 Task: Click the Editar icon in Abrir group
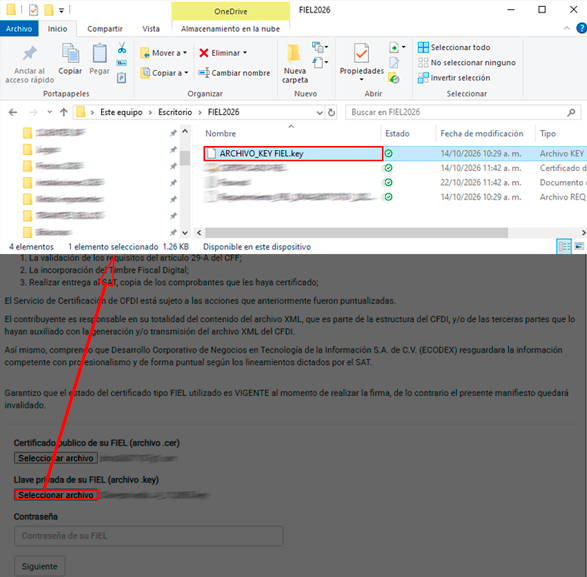[x=394, y=63]
